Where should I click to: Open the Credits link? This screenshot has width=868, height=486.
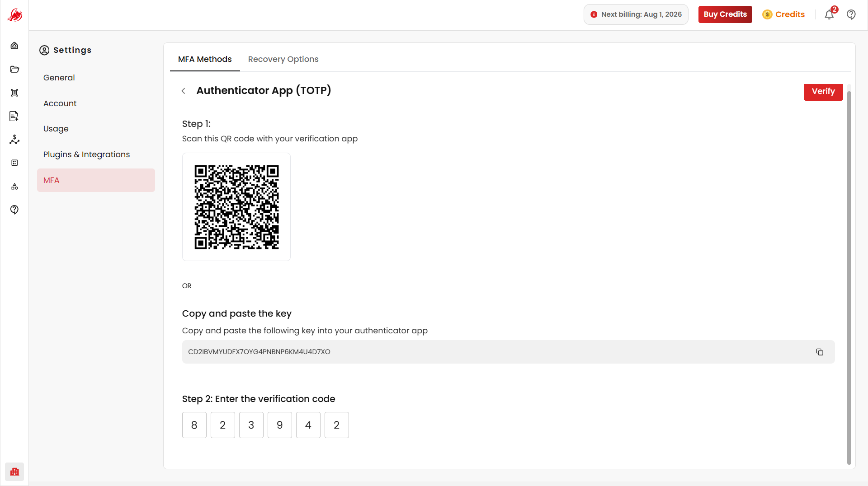tap(790, 14)
